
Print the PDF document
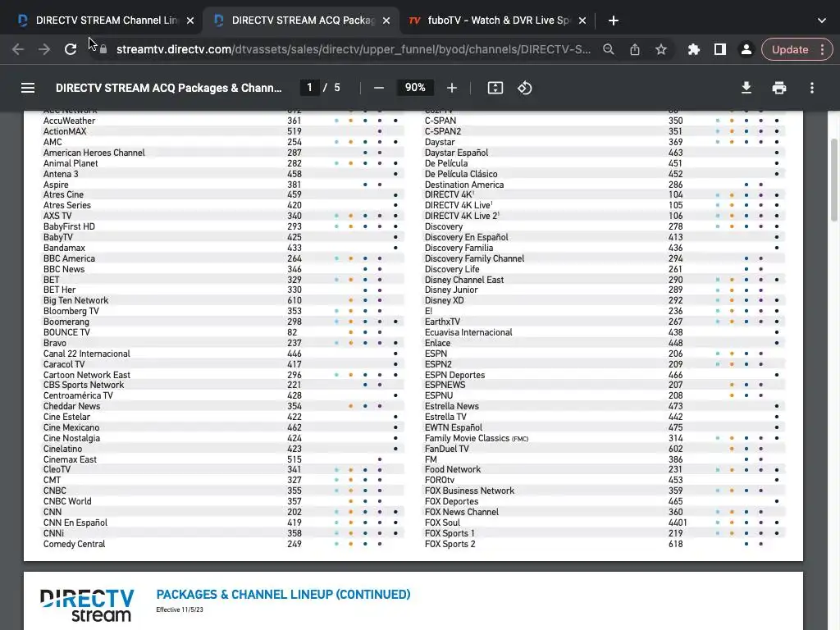click(x=779, y=88)
